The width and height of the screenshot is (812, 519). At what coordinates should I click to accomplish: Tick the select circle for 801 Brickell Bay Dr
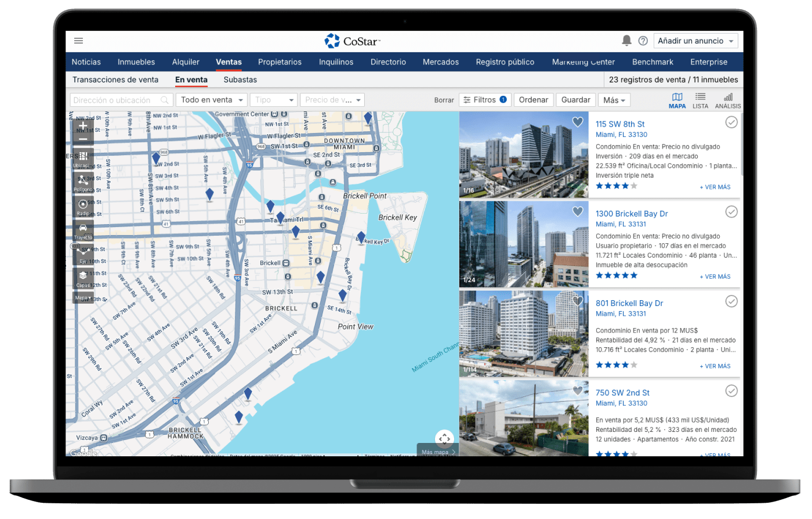pos(731,301)
